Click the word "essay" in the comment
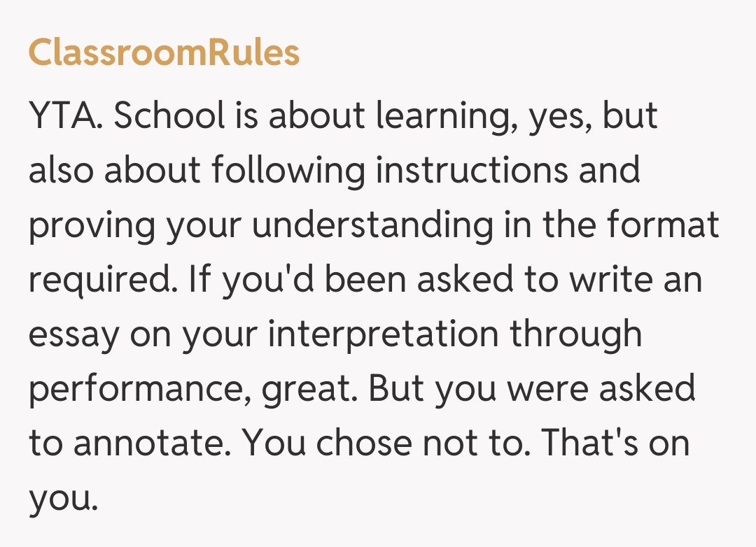The image size is (756, 547). (73, 334)
